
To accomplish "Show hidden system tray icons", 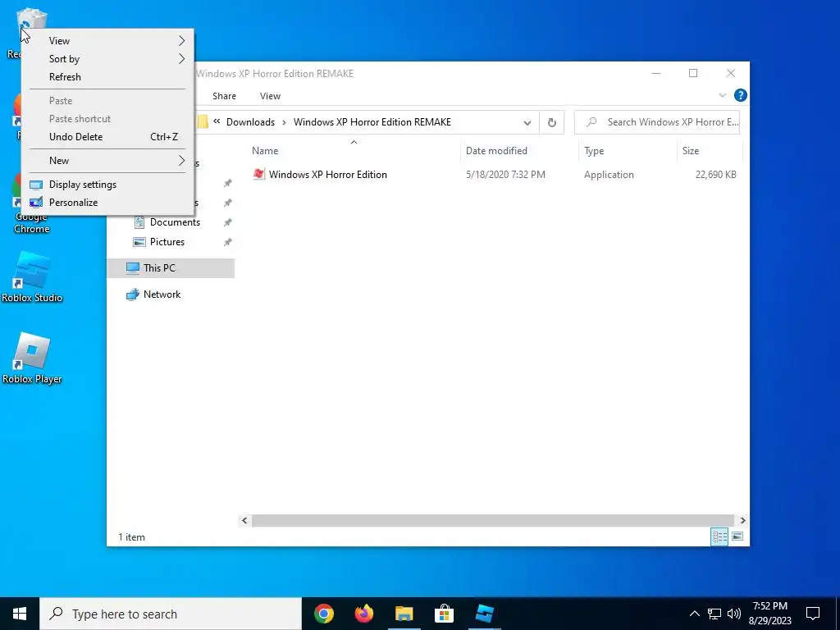I will tap(694, 614).
